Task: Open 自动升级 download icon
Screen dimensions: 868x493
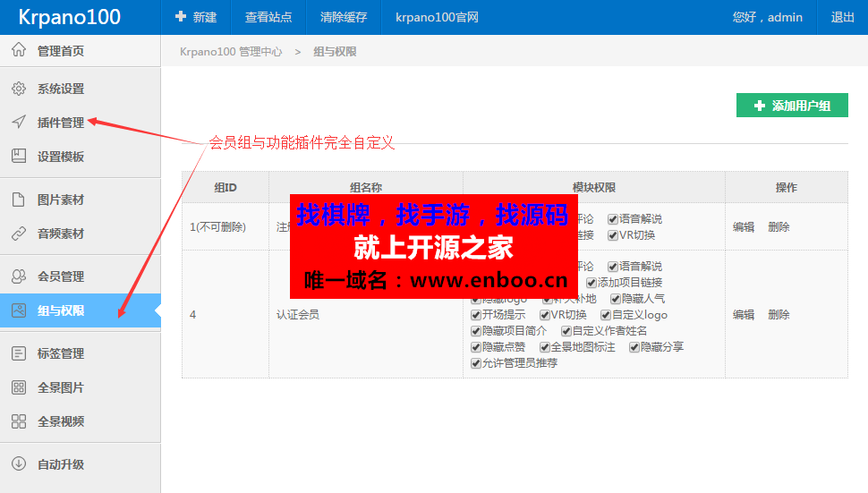Action: point(19,463)
